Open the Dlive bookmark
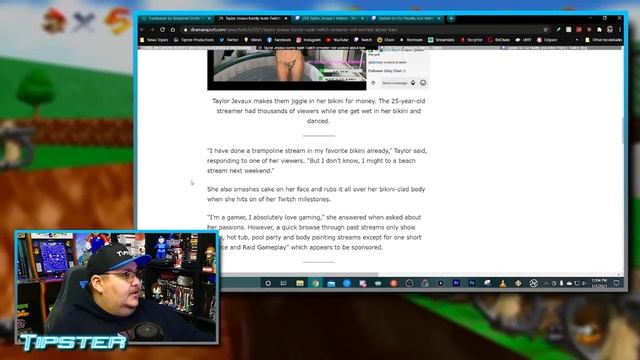This screenshot has width=640, height=360. point(386,40)
